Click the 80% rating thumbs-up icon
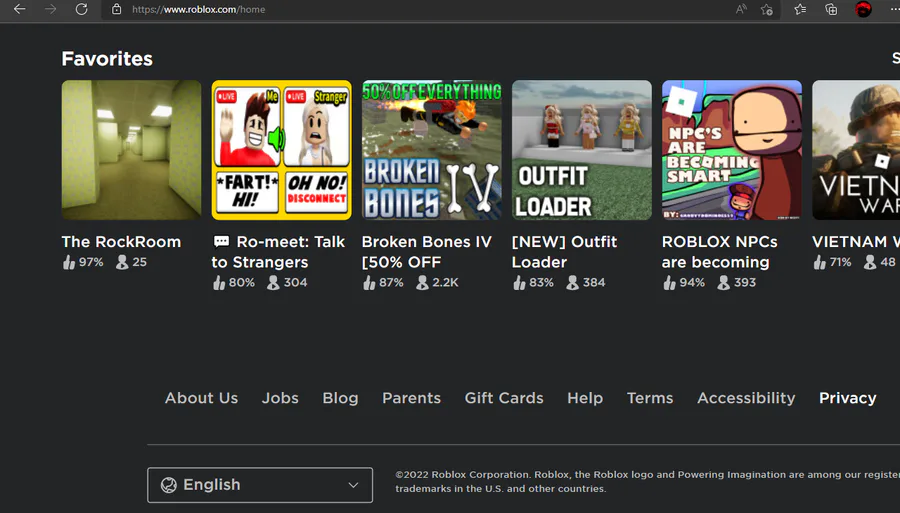Viewport: 900px width, 513px height. click(219, 282)
